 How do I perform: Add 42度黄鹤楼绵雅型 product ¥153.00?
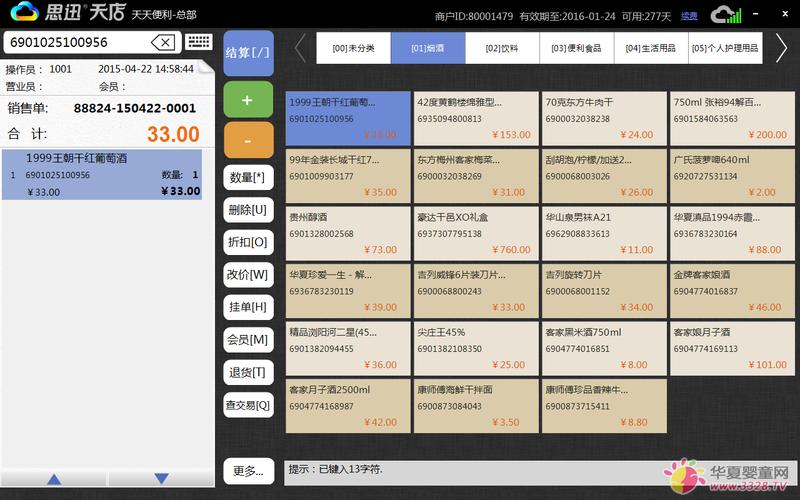point(476,118)
